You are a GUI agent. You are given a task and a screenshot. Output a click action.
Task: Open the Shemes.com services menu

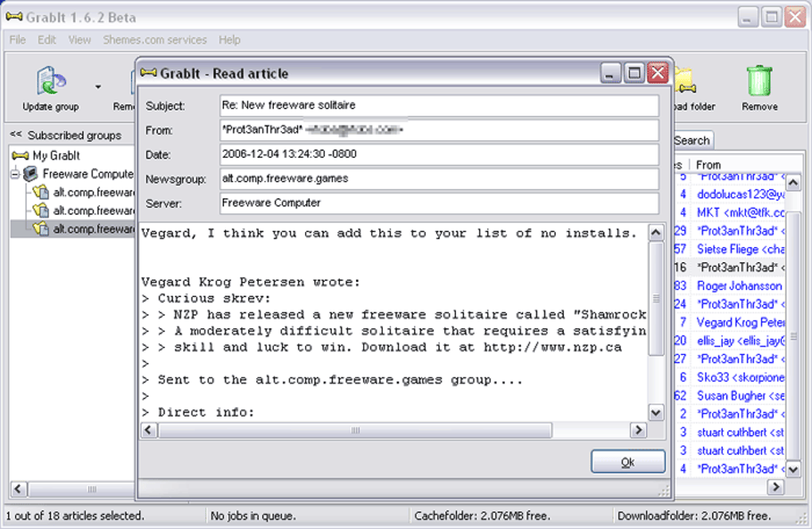(155, 40)
